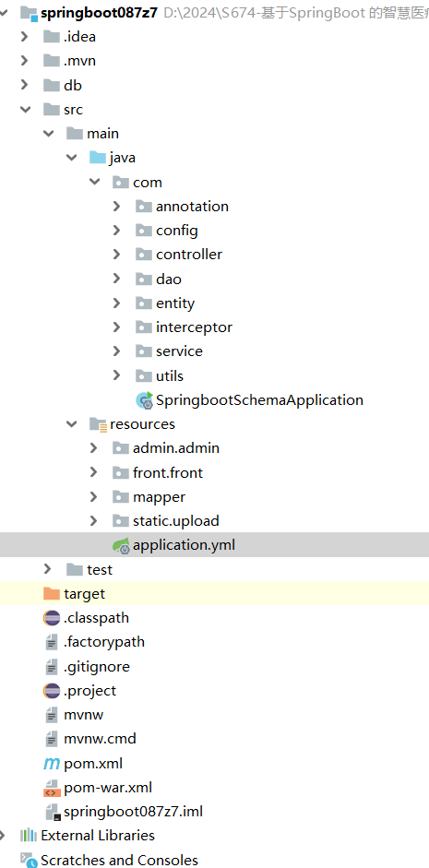Click the springboot087z7.iml module file icon
Screen dimensions: 429x868
point(53,812)
